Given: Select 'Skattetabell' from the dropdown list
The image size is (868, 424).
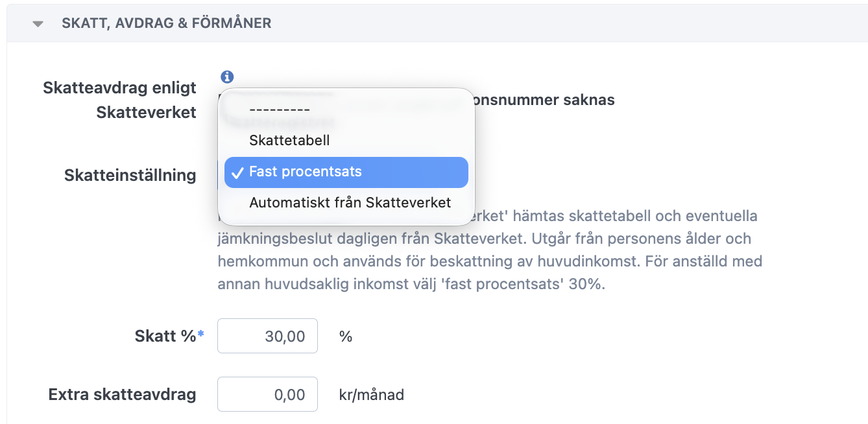Looking at the screenshot, I should 289,140.
